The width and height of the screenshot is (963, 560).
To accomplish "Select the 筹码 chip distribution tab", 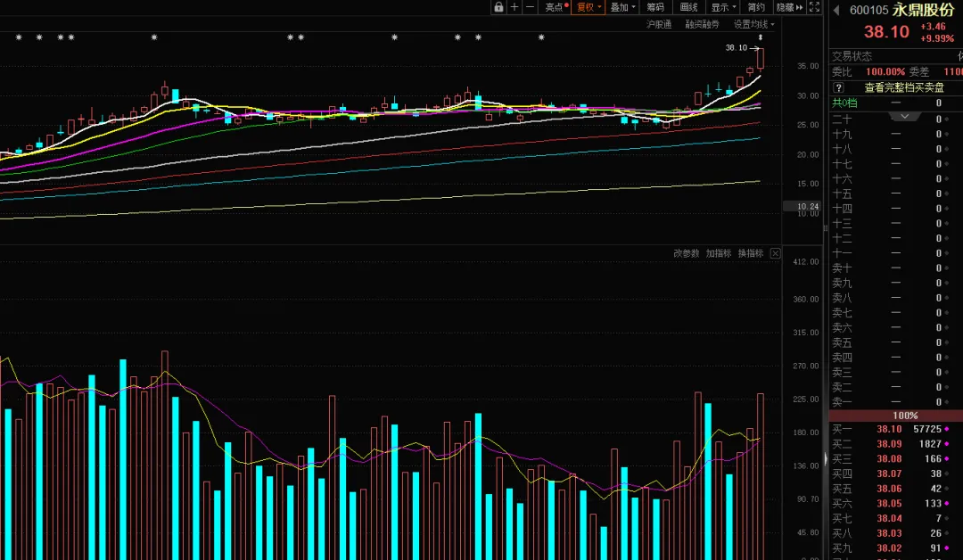I will pyautogui.click(x=655, y=7).
